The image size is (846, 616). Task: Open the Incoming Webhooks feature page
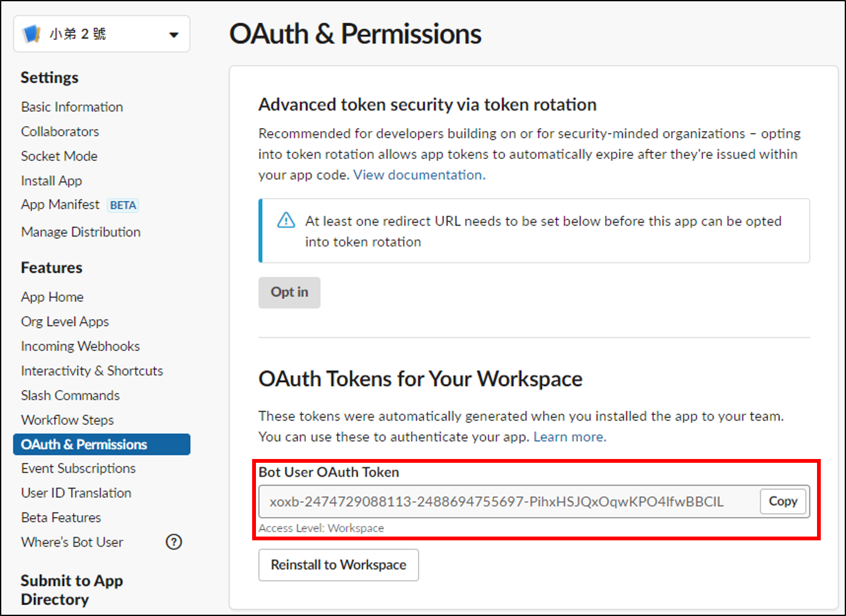(80, 346)
